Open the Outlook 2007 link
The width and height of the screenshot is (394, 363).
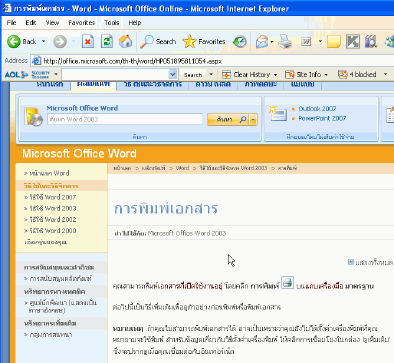317,109
